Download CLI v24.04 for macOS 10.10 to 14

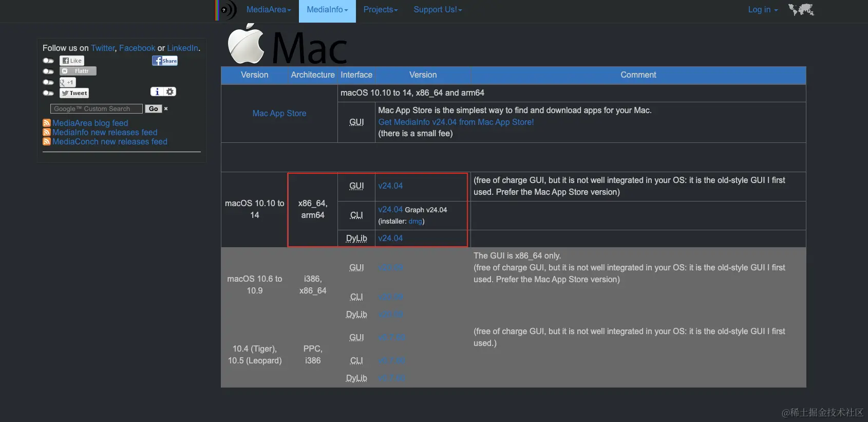click(390, 209)
